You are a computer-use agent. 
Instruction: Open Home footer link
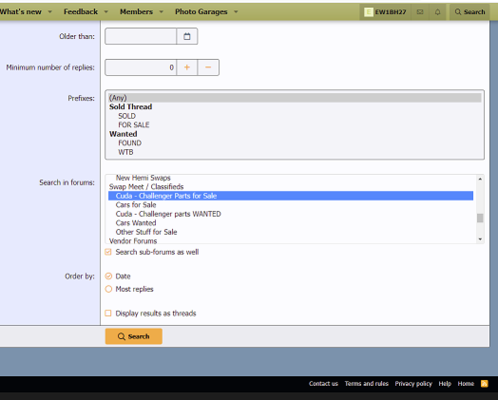pos(466,384)
